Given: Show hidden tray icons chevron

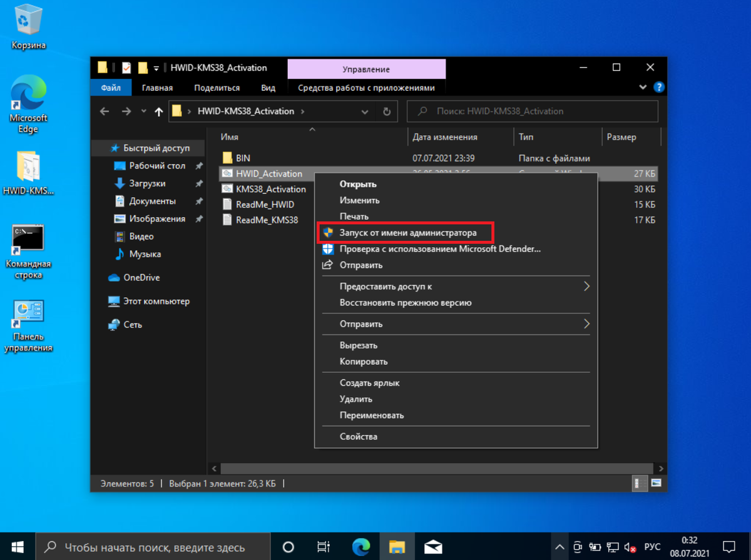Looking at the screenshot, I should pyautogui.click(x=559, y=547).
